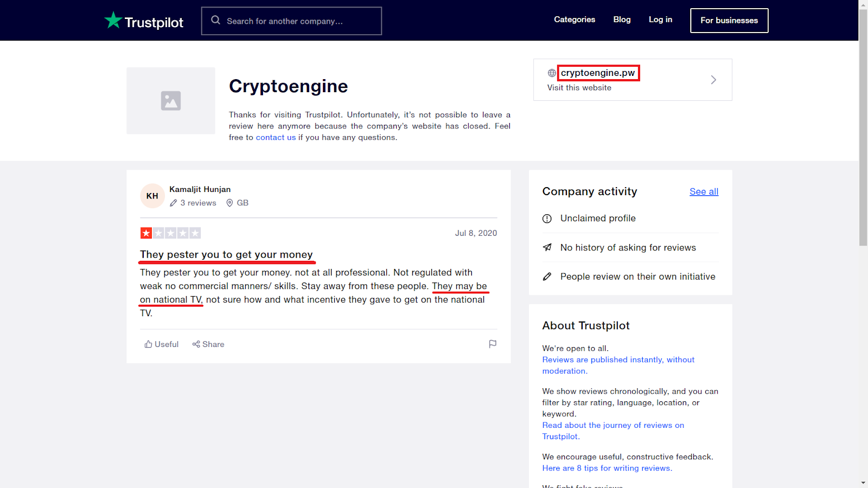This screenshot has height=488, width=868.
Task: Click the Trustpilot star logo
Action: click(113, 20)
